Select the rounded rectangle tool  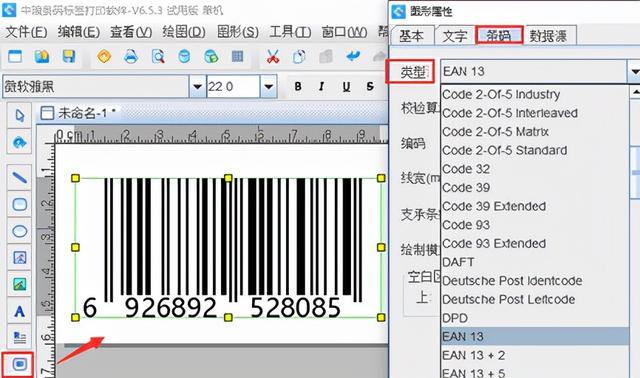coord(19,204)
